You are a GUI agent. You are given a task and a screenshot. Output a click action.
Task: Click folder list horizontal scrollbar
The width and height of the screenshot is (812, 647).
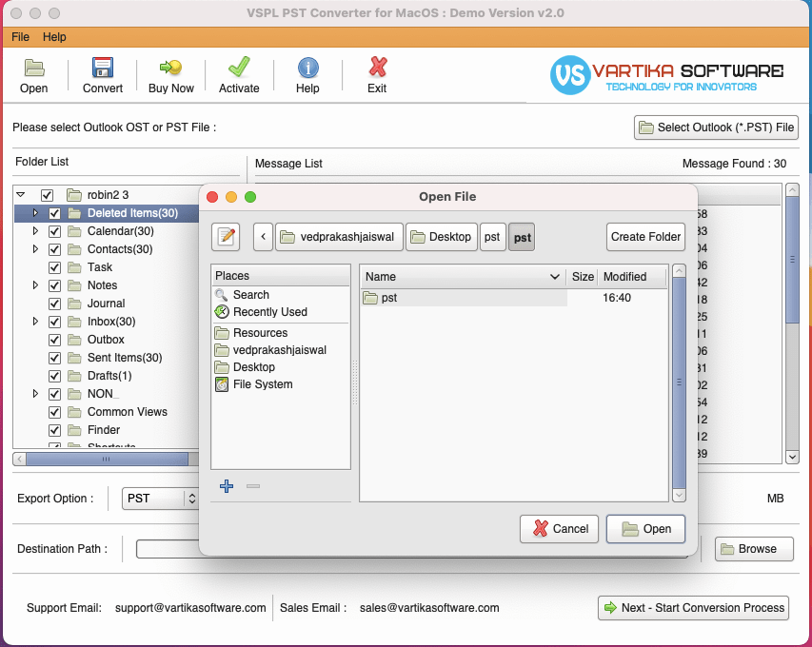[108, 460]
